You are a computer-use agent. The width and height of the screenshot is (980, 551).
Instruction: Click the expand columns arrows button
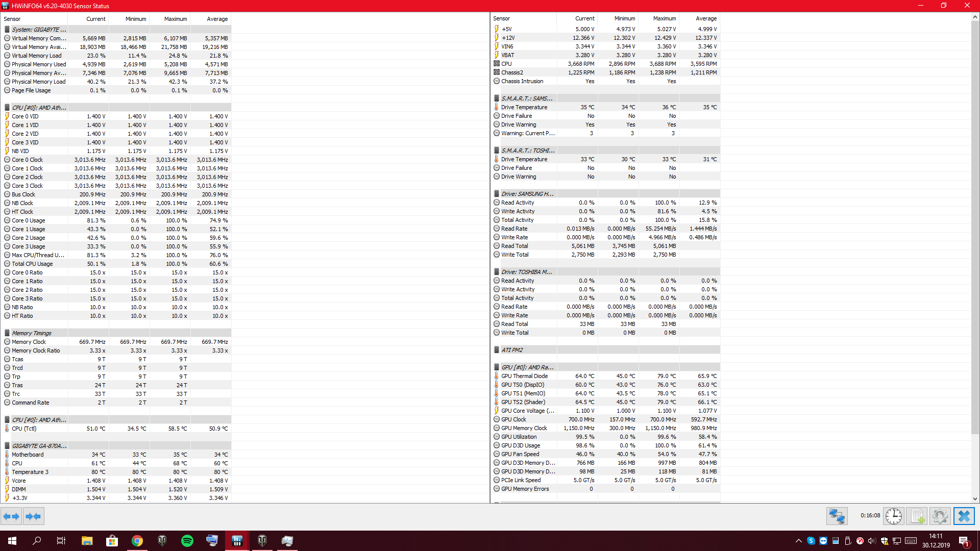(11, 516)
